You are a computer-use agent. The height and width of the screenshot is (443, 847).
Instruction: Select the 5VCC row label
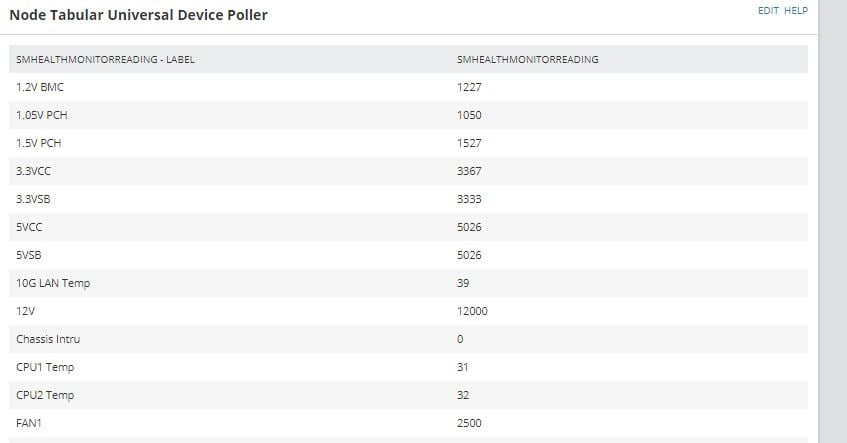click(29, 227)
